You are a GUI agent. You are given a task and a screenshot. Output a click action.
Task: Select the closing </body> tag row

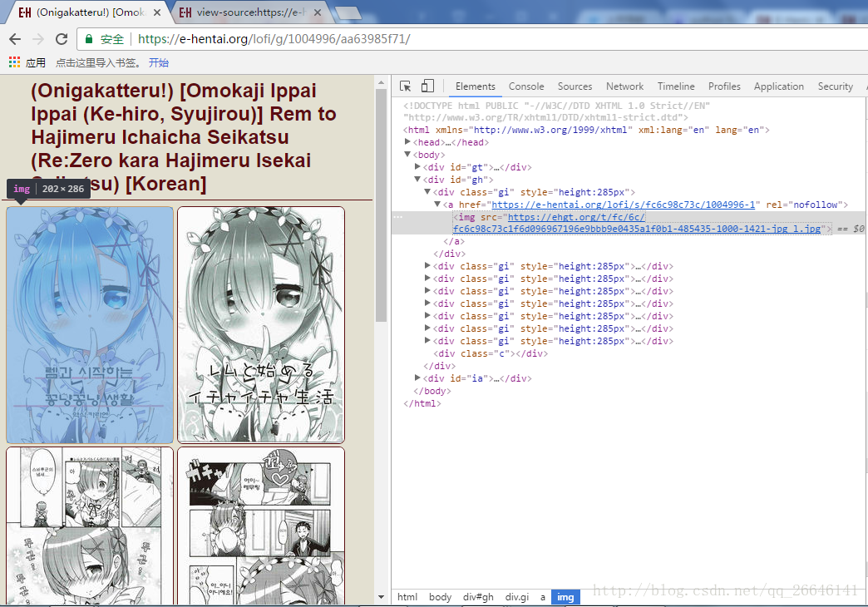pyautogui.click(x=432, y=391)
